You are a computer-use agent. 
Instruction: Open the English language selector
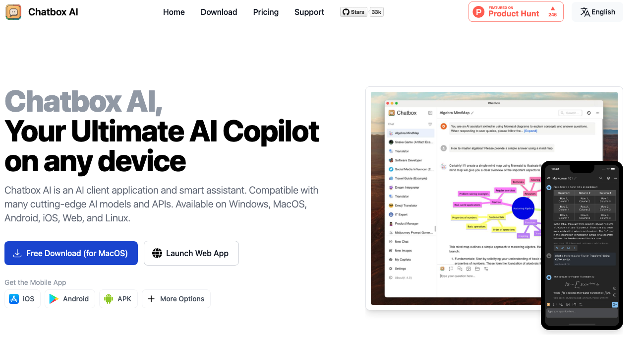597,12
